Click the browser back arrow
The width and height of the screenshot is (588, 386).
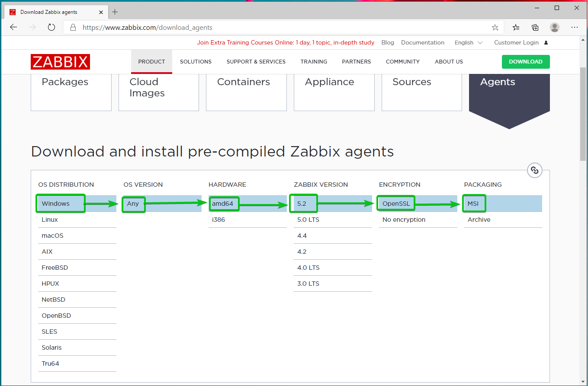(13, 27)
